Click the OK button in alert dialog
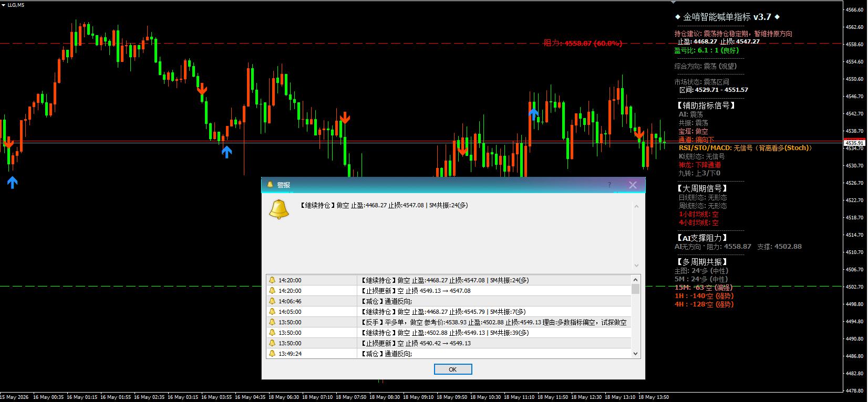 (453, 369)
